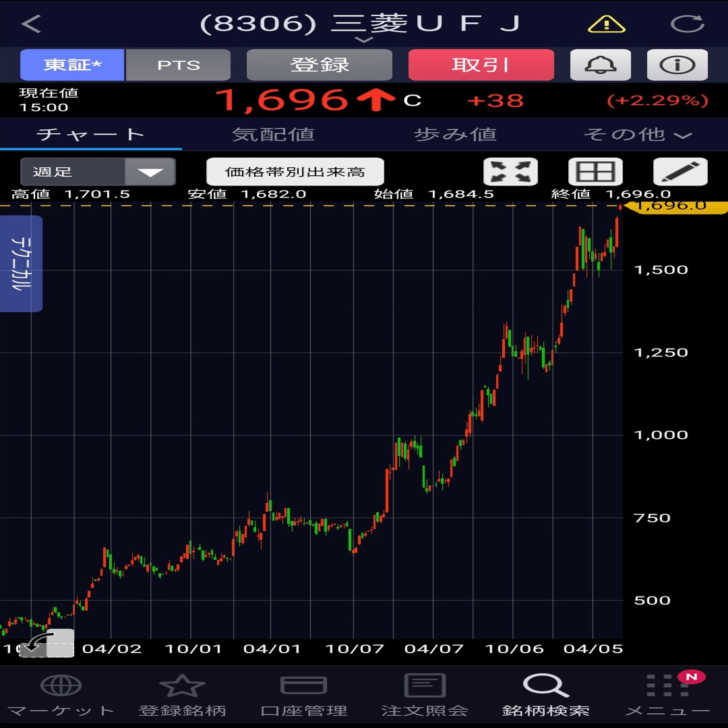Tap the 750 price axis label
728x728 pixels.
click(652, 518)
